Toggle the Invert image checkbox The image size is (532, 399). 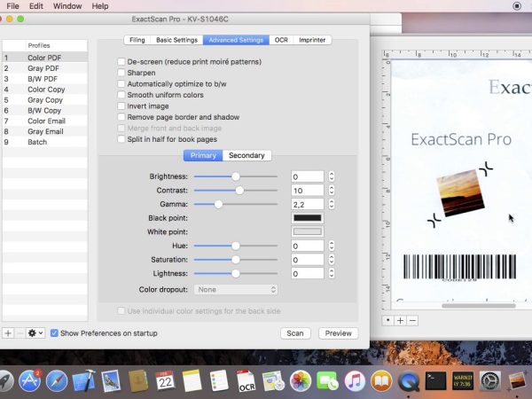(121, 106)
